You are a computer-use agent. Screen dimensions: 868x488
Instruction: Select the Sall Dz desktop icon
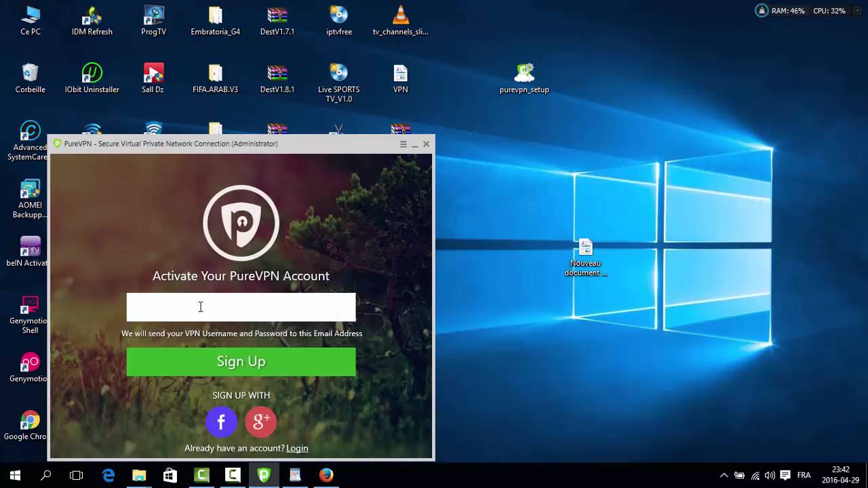tap(153, 78)
